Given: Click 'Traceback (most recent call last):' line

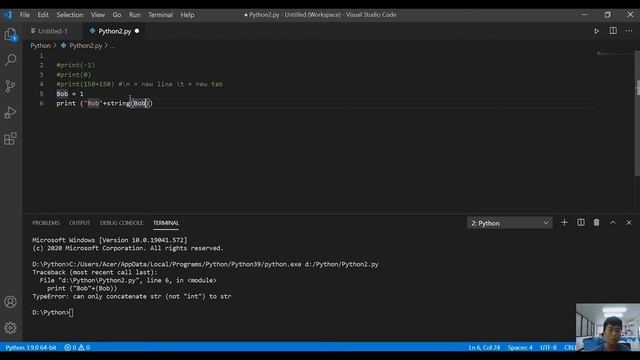Looking at the screenshot, I should point(95,272).
